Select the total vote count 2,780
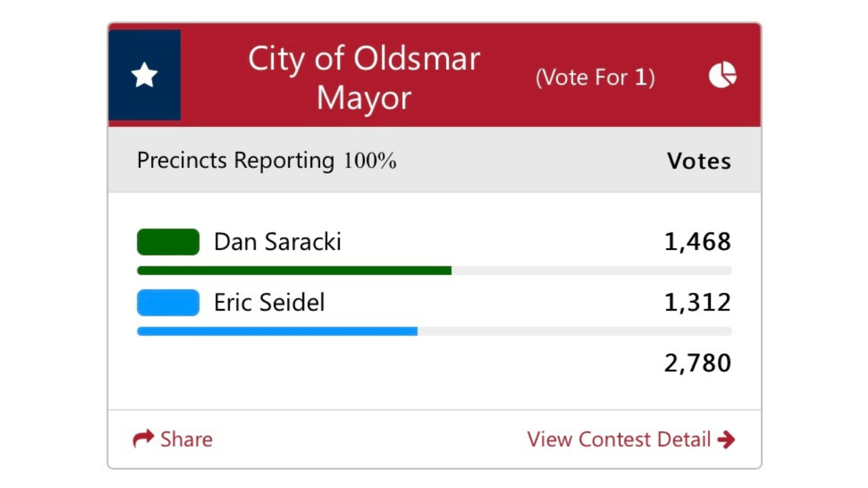 697,363
